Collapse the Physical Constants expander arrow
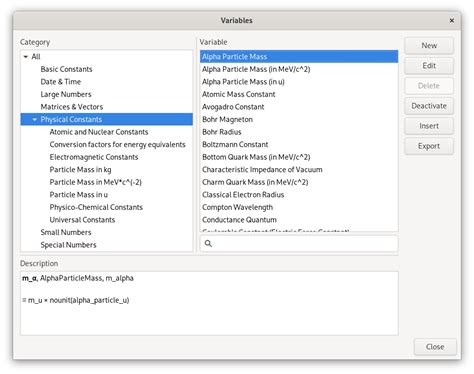474x374 pixels. pos(35,119)
